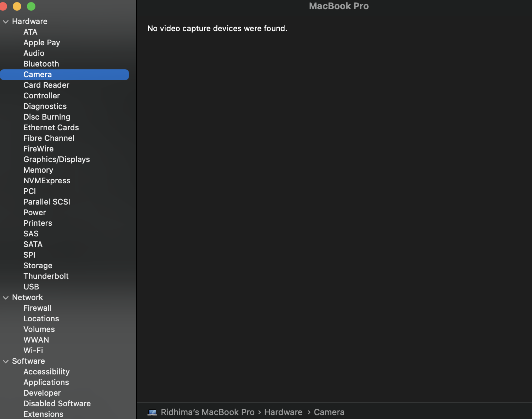Click the MacBook icon in the path bar
532x419 pixels.
(x=152, y=412)
